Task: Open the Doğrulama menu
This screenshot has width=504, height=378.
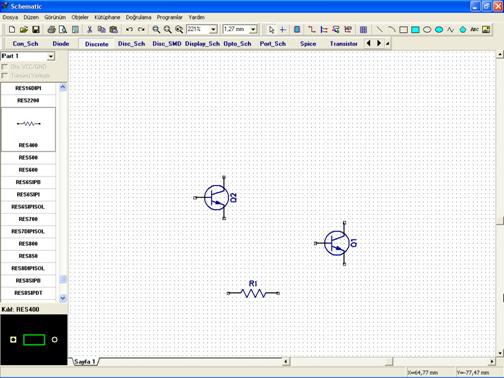Action: click(138, 17)
